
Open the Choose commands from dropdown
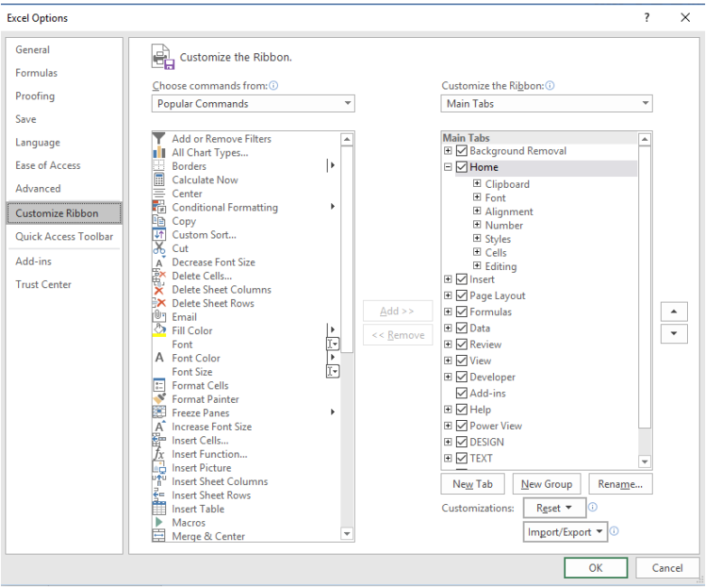tap(253, 104)
